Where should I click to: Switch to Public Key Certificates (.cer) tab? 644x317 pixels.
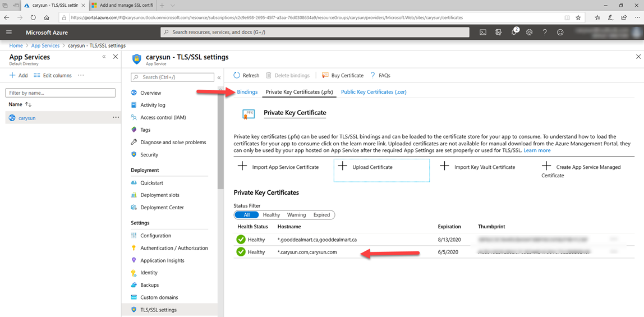(374, 92)
